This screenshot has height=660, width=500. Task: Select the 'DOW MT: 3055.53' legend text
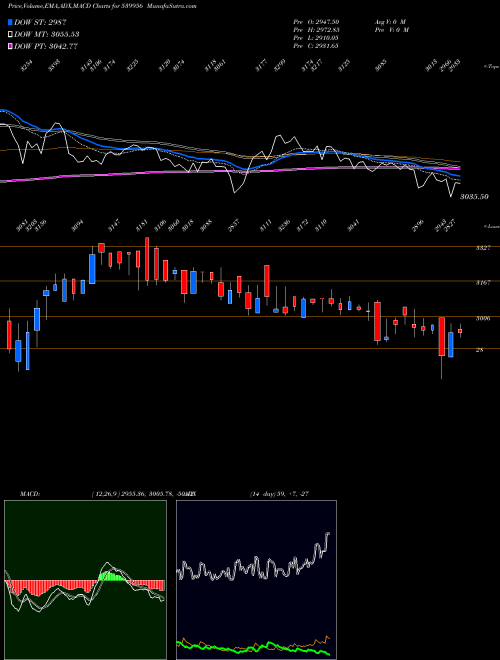click(47, 34)
